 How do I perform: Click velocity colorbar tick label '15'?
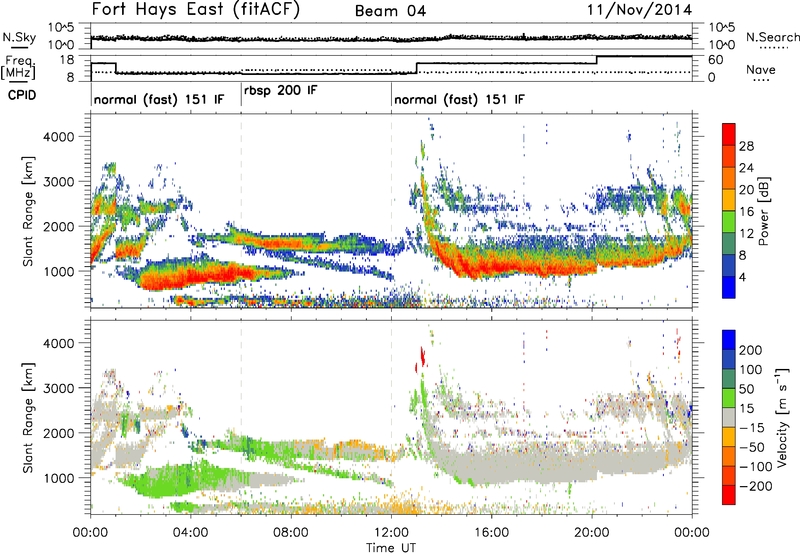coord(746,408)
